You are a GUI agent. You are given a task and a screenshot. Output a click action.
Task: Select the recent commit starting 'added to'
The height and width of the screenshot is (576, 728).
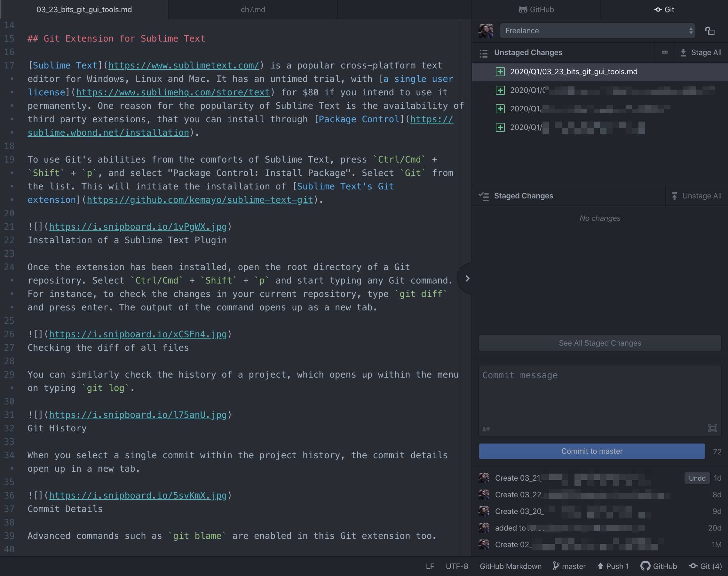click(600, 528)
